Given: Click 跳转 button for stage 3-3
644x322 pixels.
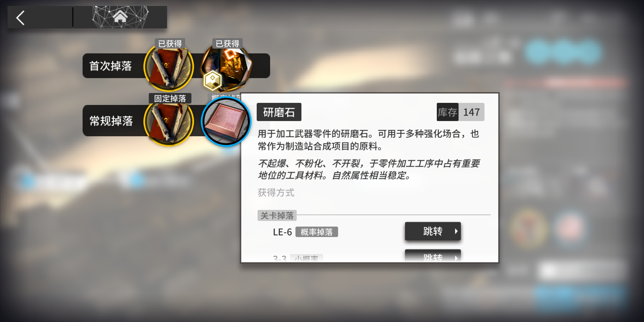Looking at the screenshot, I should pos(433,256).
